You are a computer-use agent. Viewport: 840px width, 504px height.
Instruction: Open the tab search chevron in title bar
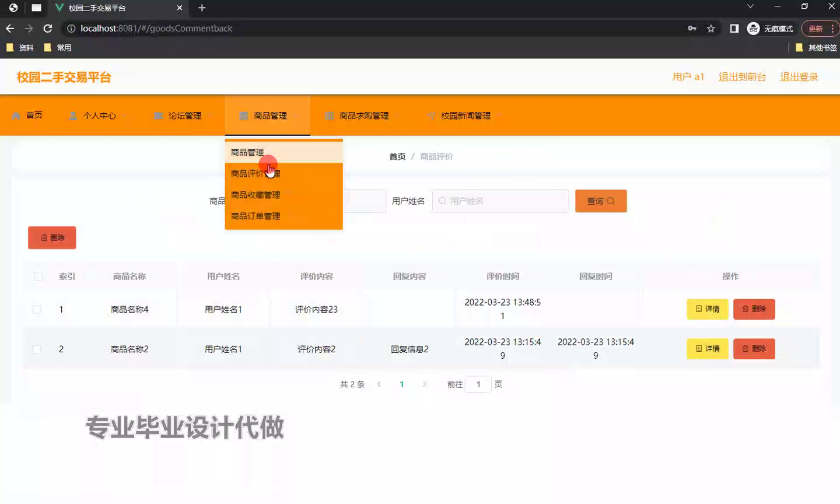(x=750, y=6)
